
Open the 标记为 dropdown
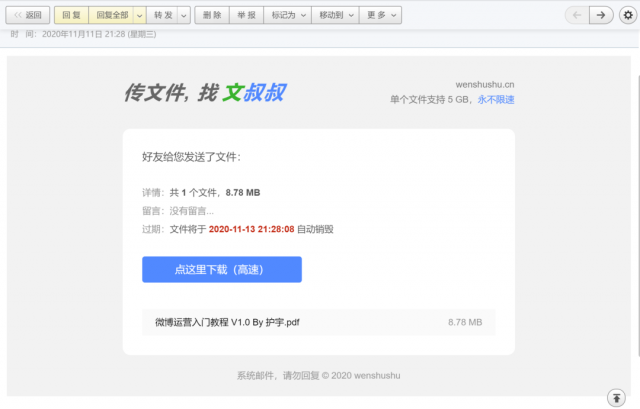pos(288,15)
